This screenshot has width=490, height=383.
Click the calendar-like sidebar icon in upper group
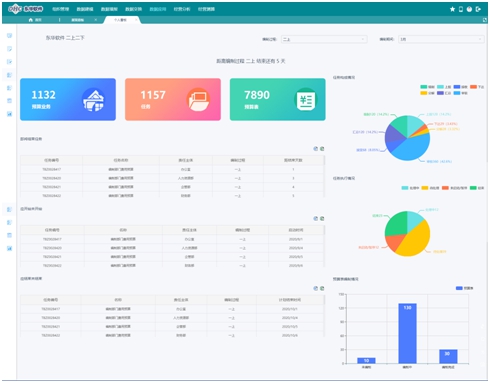tap(9, 101)
